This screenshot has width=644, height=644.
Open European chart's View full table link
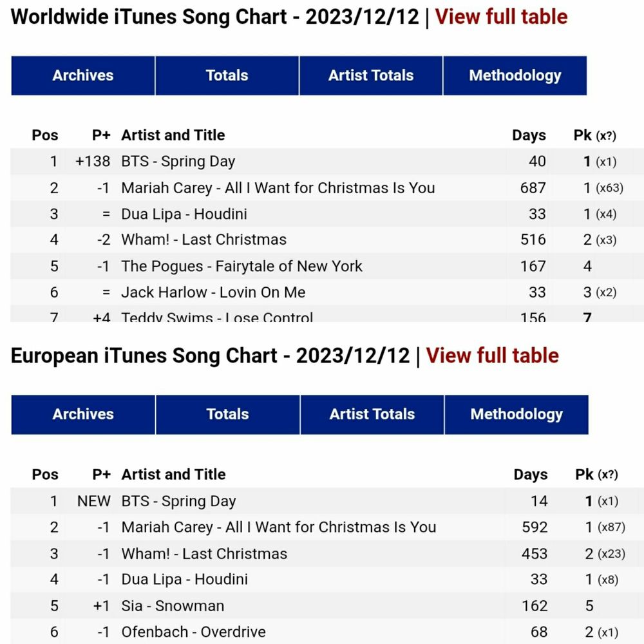pyautogui.click(x=492, y=355)
